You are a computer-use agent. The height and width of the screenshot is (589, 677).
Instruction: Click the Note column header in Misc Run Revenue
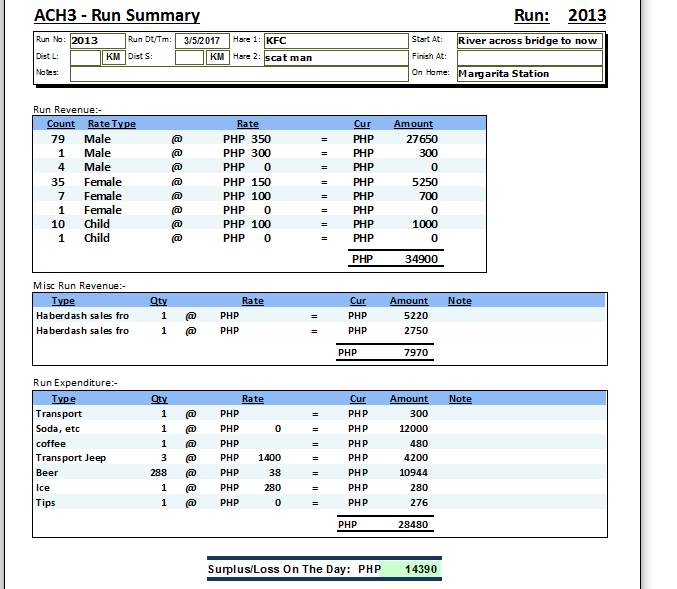[459, 300]
